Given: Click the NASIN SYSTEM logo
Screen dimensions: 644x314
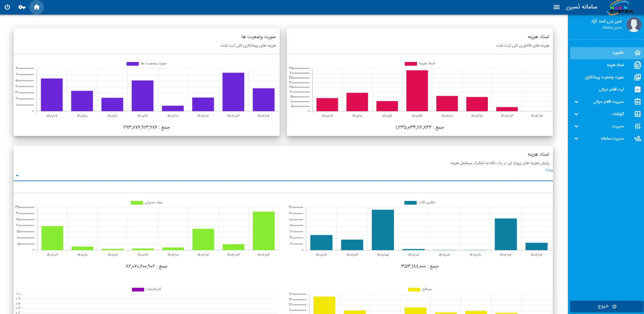Looking at the screenshot, I should [x=621, y=7].
